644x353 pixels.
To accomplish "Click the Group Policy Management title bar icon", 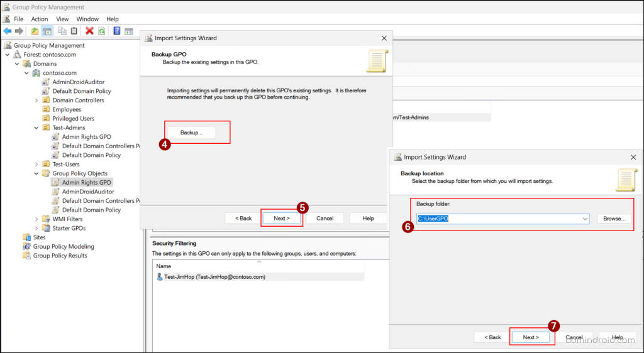I will pos(6,7).
